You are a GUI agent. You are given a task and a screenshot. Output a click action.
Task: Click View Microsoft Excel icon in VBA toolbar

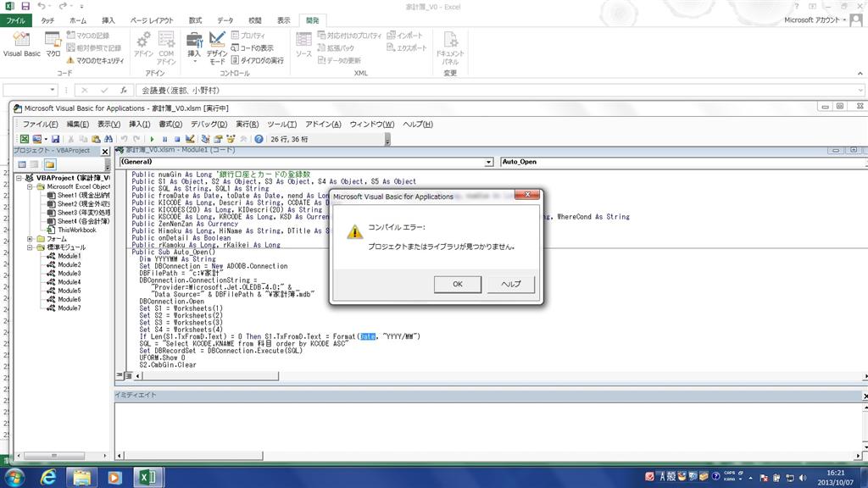[x=25, y=140]
